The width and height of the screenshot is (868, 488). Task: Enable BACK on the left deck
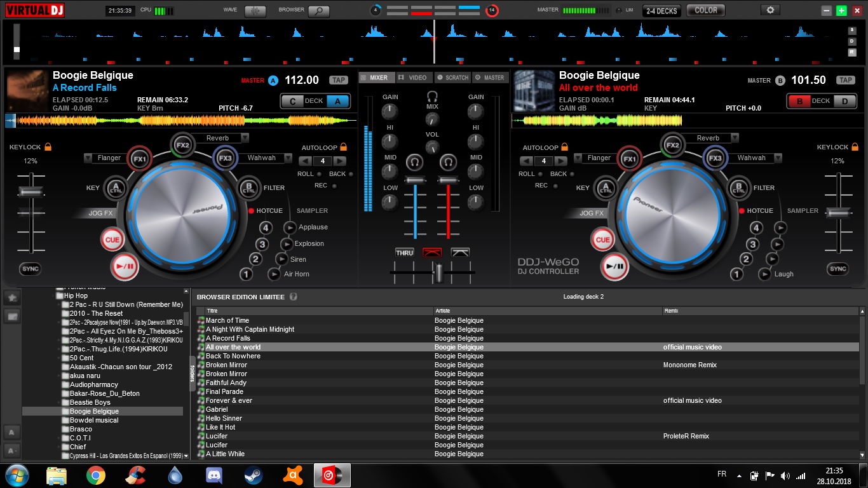coord(351,174)
